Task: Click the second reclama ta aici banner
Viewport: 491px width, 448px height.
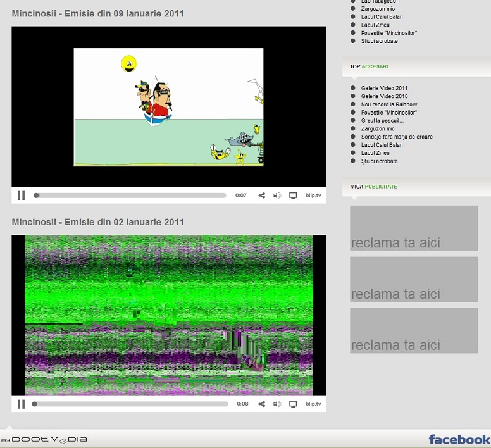Action: coord(414,279)
